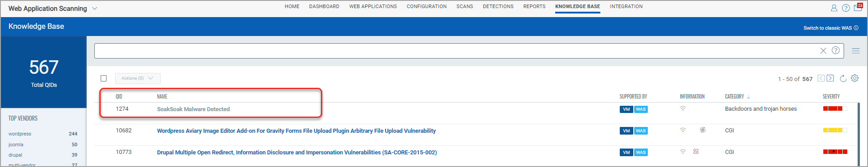Switch to the Detections tab
Image resolution: width=868 pixels, height=167 pixels.
[498, 7]
